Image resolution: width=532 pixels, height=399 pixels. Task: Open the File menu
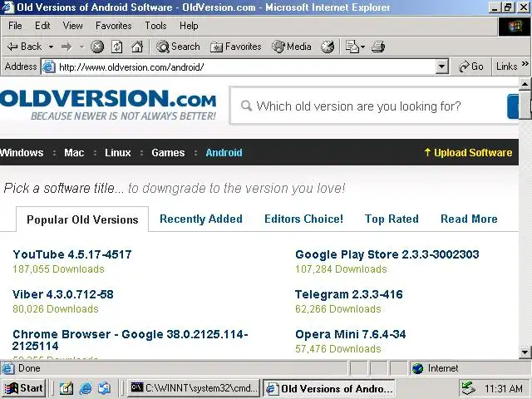pos(15,26)
